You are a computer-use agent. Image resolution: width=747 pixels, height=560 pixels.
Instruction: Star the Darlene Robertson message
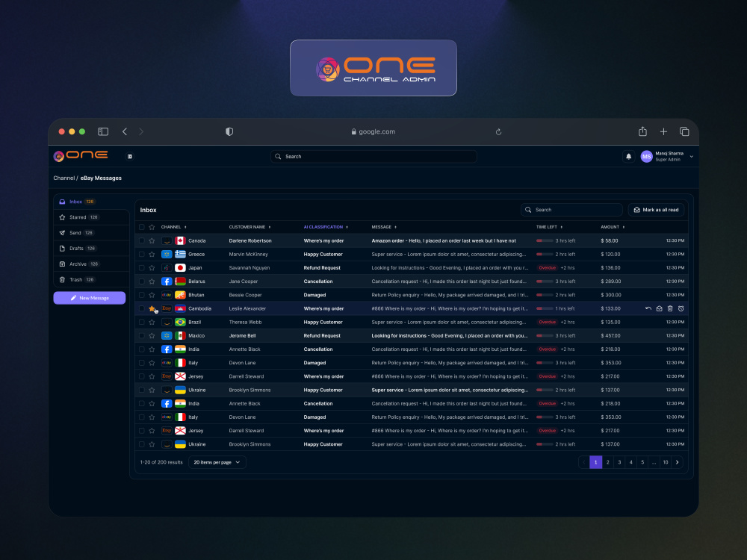[x=152, y=240]
